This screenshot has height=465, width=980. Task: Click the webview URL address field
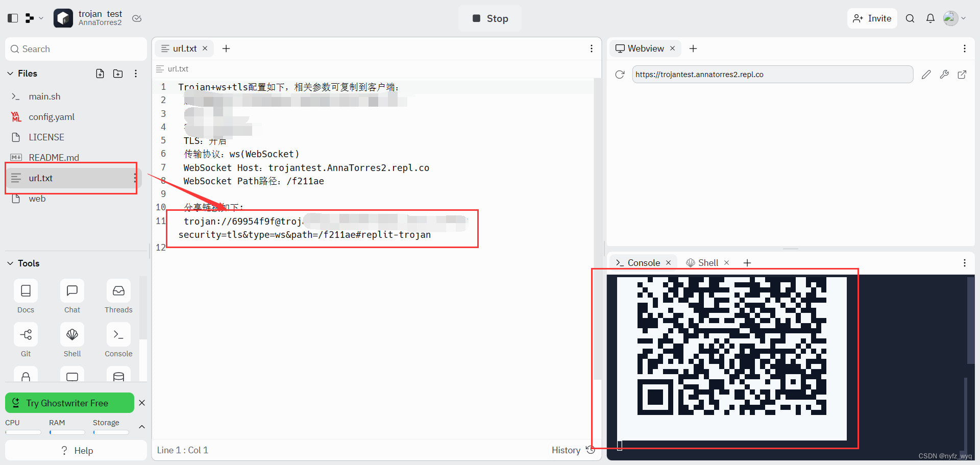point(773,75)
